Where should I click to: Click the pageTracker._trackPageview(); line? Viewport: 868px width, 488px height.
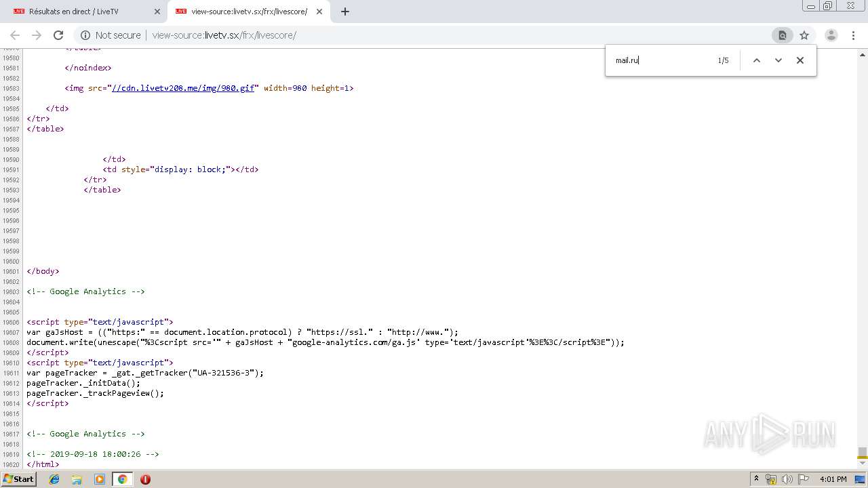pyautogui.click(x=95, y=393)
